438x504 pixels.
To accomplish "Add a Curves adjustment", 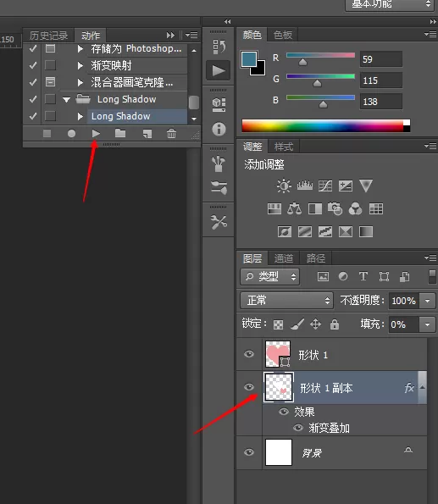I will click(x=325, y=186).
